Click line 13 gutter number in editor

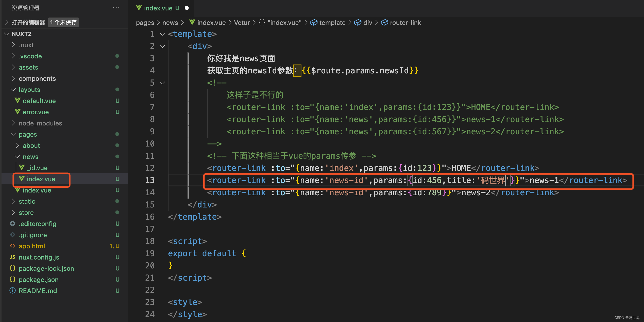pos(152,179)
